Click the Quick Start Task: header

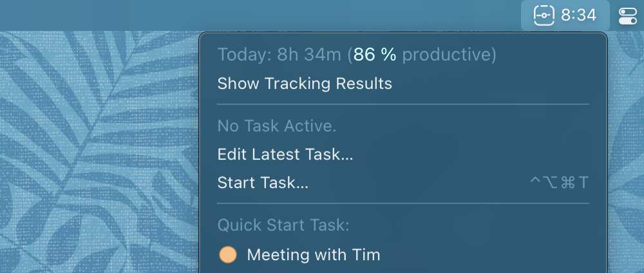(x=283, y=225)
